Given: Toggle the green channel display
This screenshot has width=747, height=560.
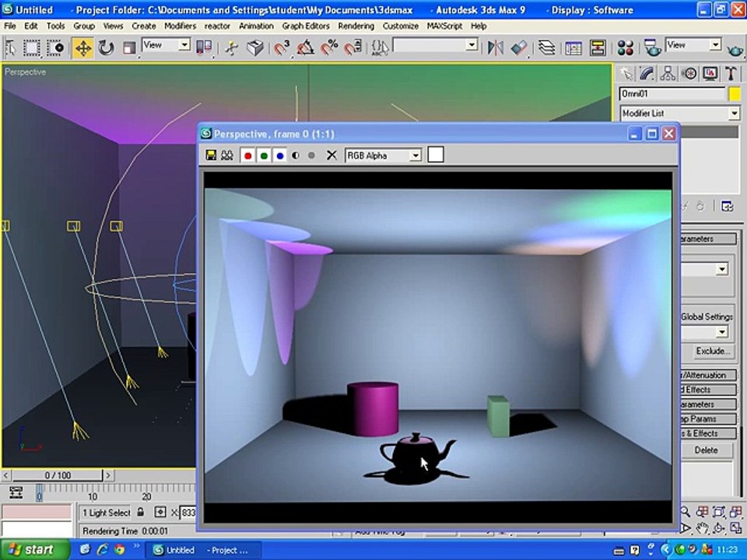Looking at the screenshot, I should (x=264, y=156).
